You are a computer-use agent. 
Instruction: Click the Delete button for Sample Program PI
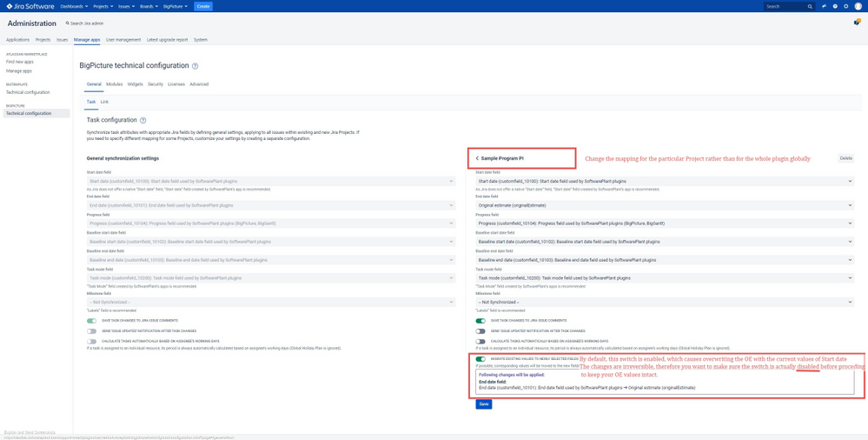[846, 158]
